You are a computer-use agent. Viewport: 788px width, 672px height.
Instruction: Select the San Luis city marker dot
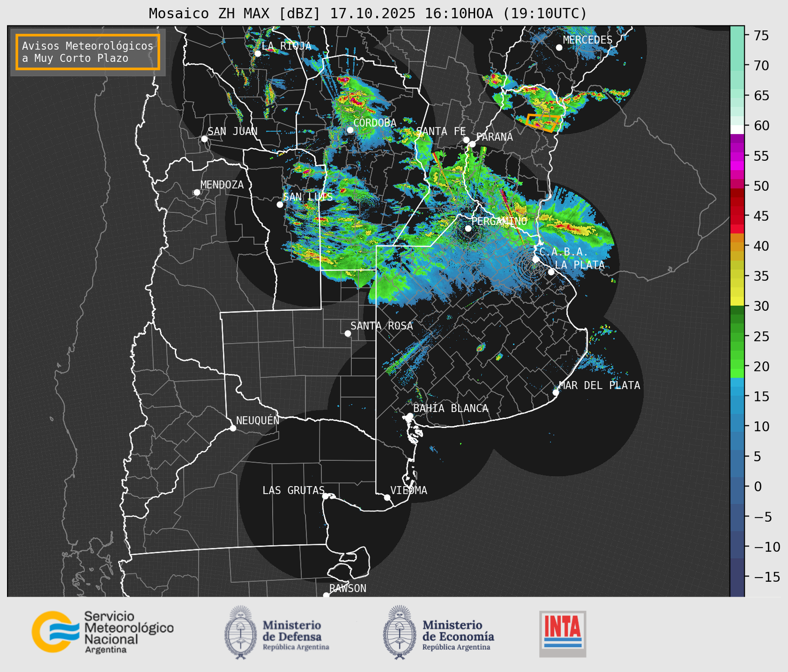280,205
